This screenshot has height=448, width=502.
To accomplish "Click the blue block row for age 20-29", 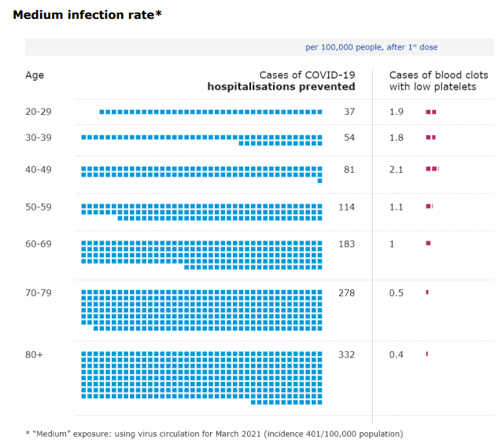I will (211, 112).
